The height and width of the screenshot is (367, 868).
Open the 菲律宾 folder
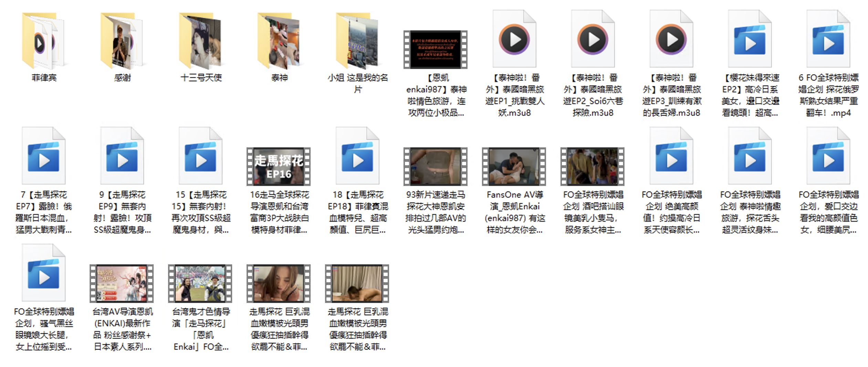point(43,41)
